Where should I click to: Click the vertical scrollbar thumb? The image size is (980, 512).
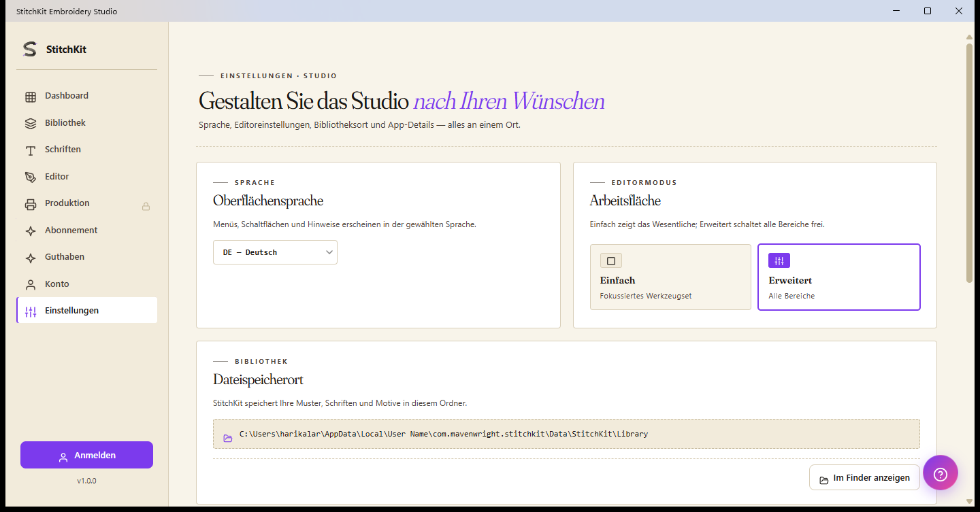click(x=970, y=163)
